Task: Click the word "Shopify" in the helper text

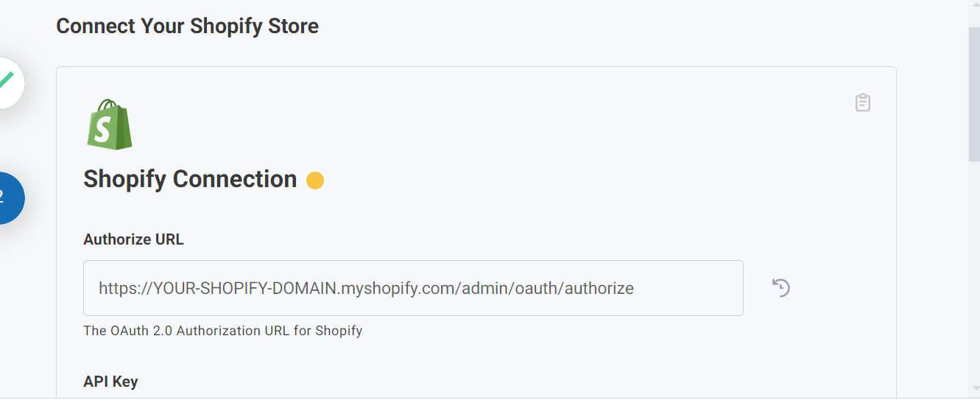Action: [x=339, y=331]
